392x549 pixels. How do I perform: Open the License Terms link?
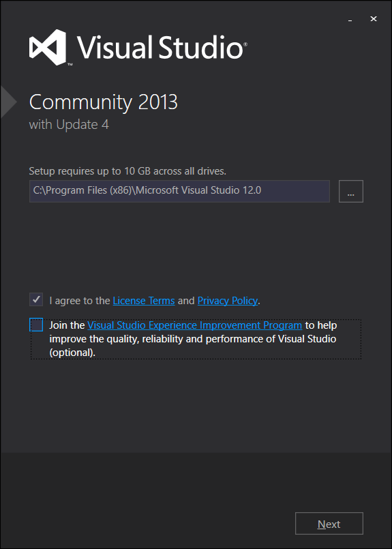click(144, 301)
